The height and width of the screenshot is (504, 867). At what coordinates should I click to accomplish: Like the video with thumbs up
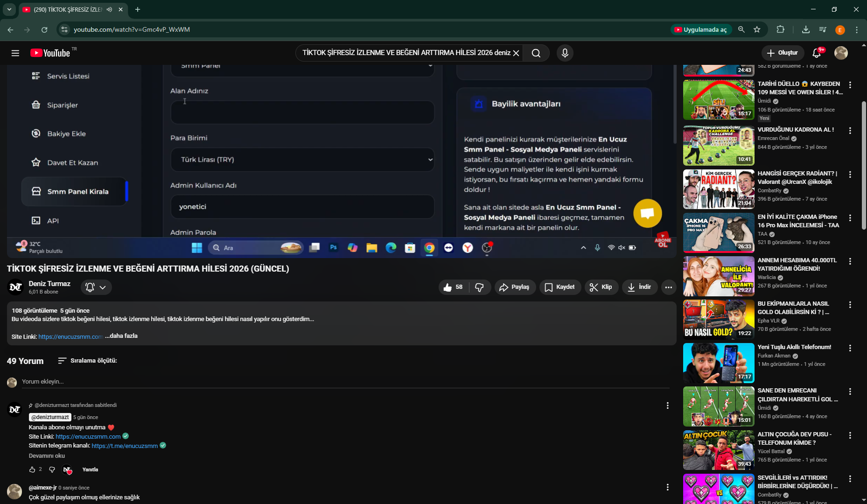coord(453,287)
